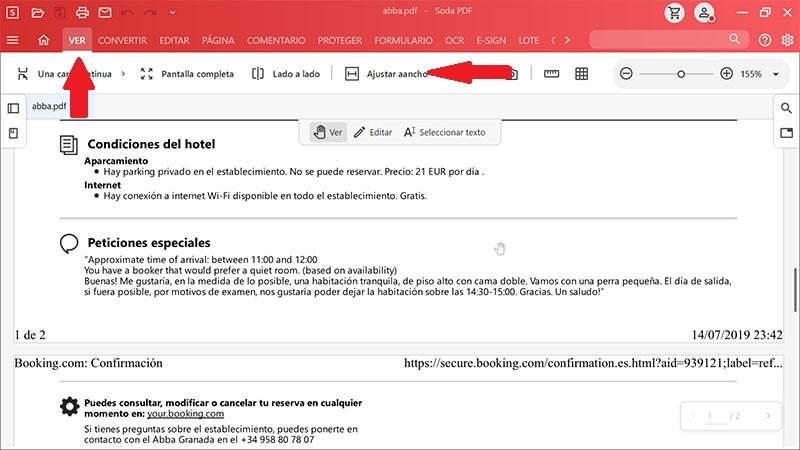
Task: Print the document using printer icon
Action: [x=82, y=13]
